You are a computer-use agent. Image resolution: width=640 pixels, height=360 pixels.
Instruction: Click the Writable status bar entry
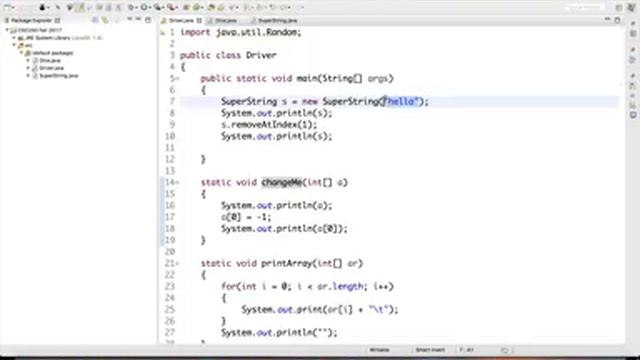coord(379,350)
